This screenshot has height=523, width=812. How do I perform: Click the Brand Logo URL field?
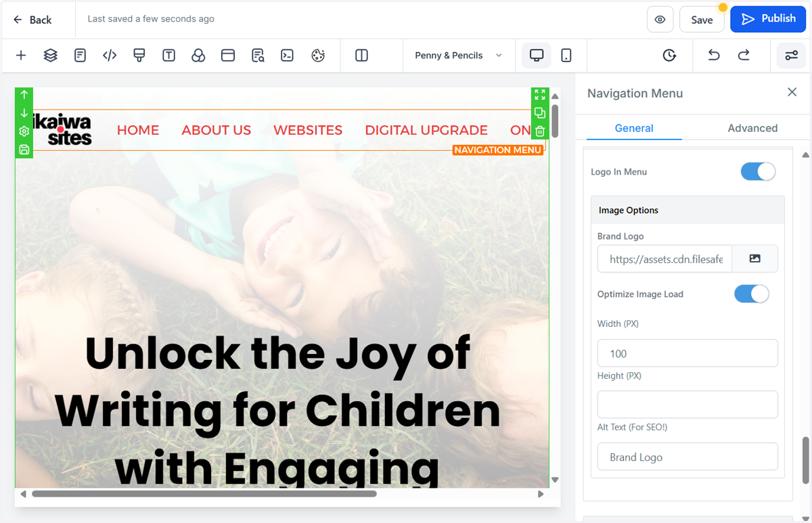pyautogui.click(x=664, y=258)
